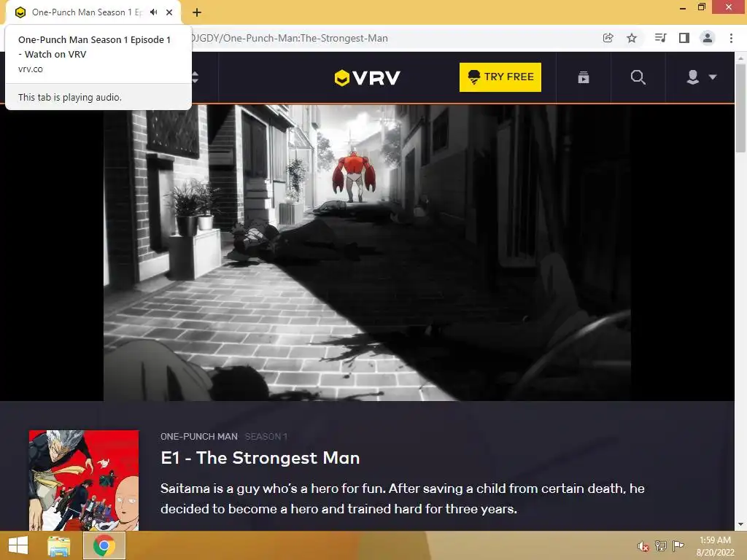The image size is (747, 560).
Task: Bookmark this page with the star
Action: (x=632, y=38)
